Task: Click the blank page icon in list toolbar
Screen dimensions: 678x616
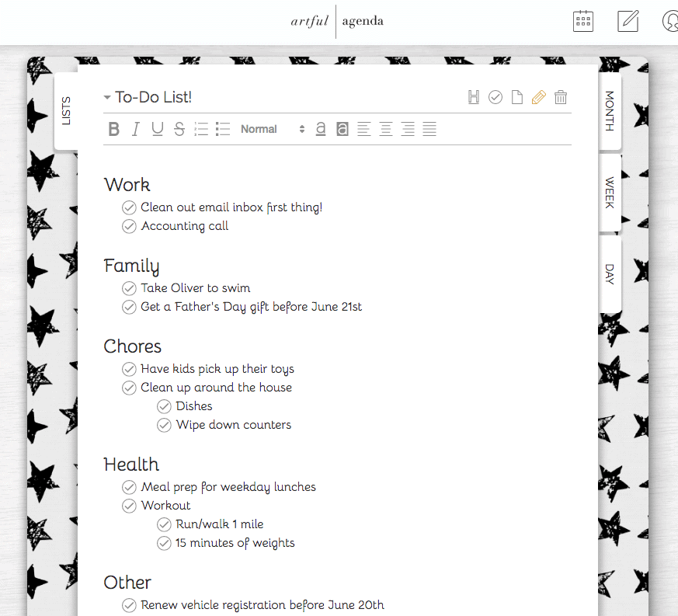Action: tap(516, 97)
